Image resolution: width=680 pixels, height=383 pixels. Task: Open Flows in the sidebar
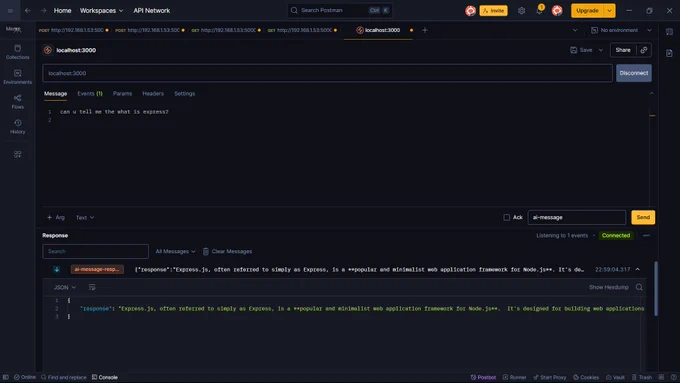[x=17, y=101]
